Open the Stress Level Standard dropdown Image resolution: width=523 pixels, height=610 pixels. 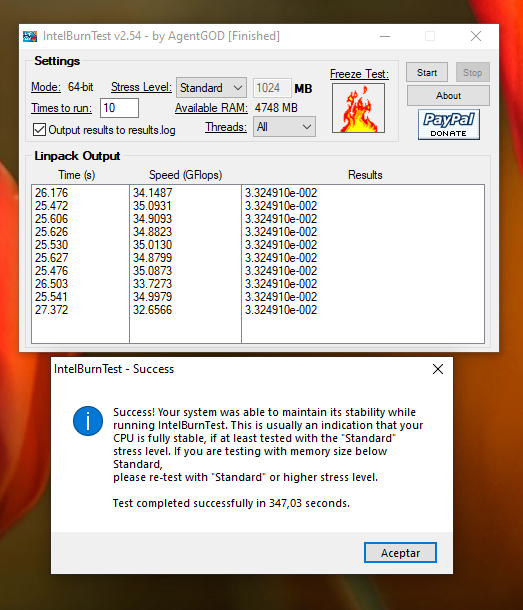211,88
